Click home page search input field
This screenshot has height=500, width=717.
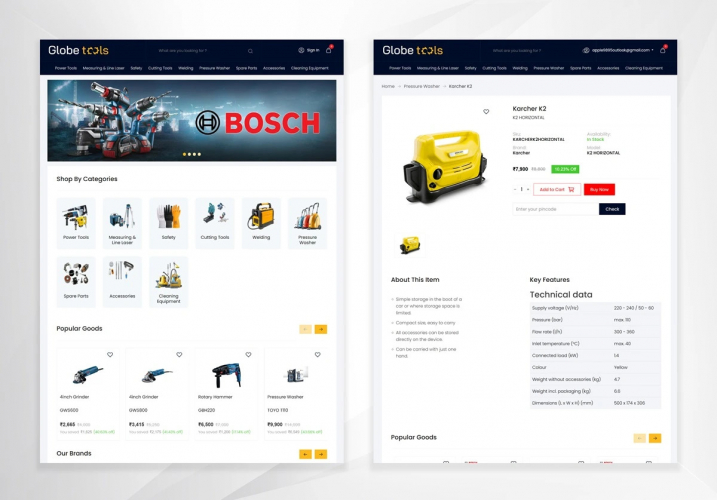pos(201,51)
